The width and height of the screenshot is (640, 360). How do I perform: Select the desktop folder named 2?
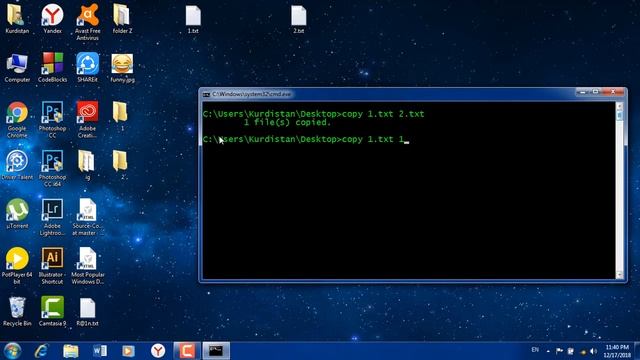[121, 165]
